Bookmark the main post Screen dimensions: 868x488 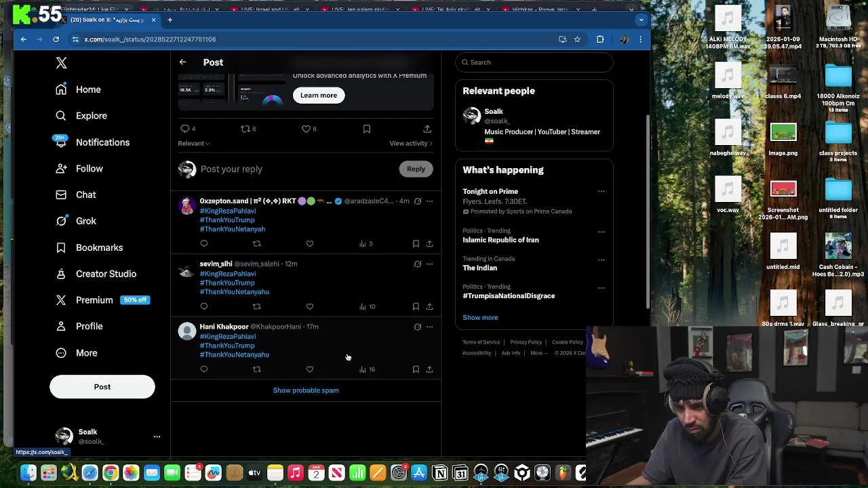pyautogui.click(x=366, y=129)
